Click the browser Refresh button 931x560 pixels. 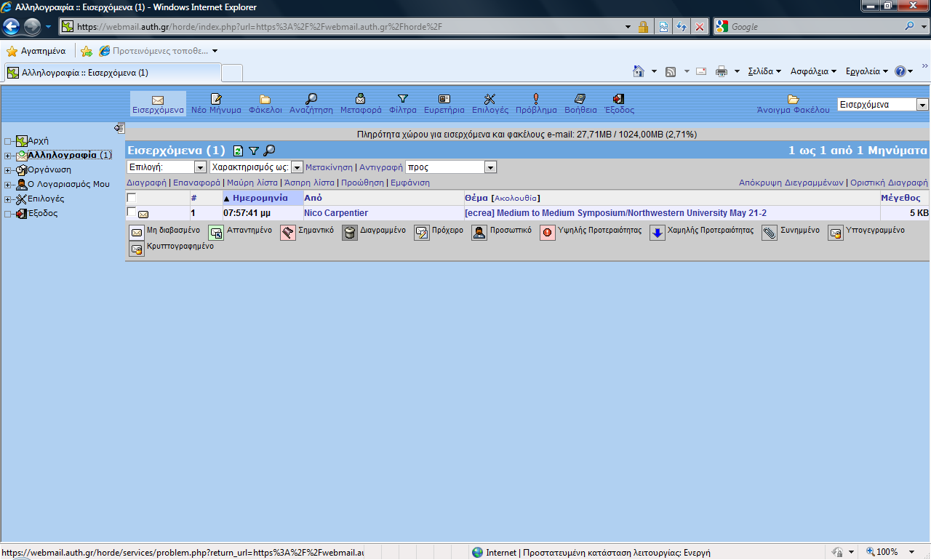(x=682, y=27)
